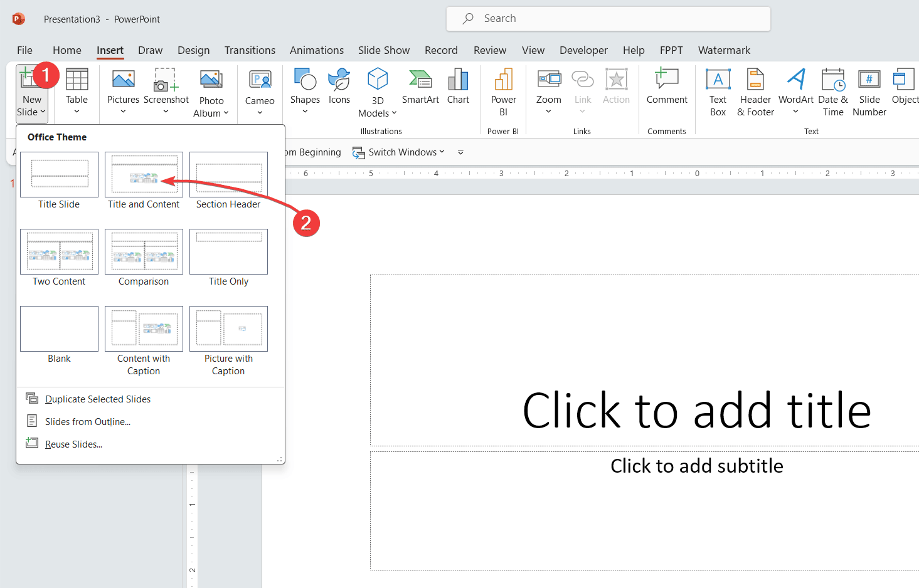This screenshot has height=588, width=919.
Task: Insert Slide Number
Action: point(869,92)
